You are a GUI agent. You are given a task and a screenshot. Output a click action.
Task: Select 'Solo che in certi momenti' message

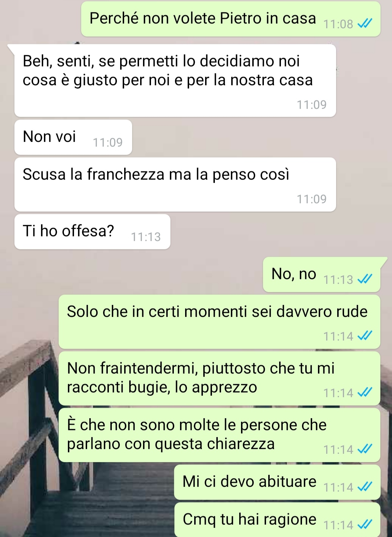pyautogui.click(x=219, y=322)
